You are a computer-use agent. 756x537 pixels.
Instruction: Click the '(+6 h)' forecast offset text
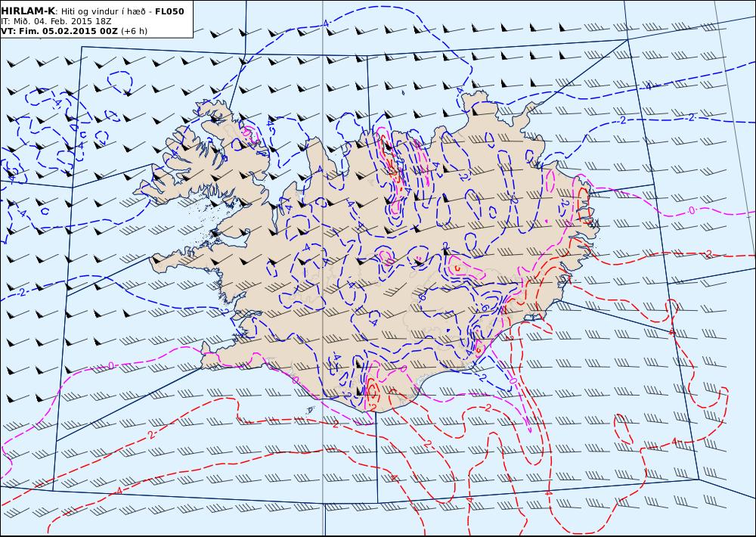pyautogui.click(x=134, y=31)
